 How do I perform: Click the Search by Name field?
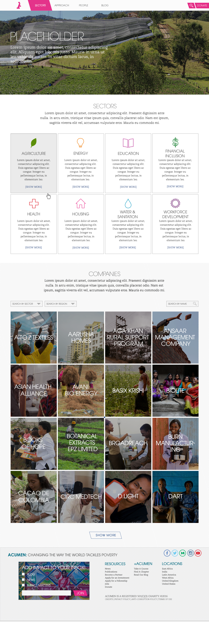coord(182,304)
